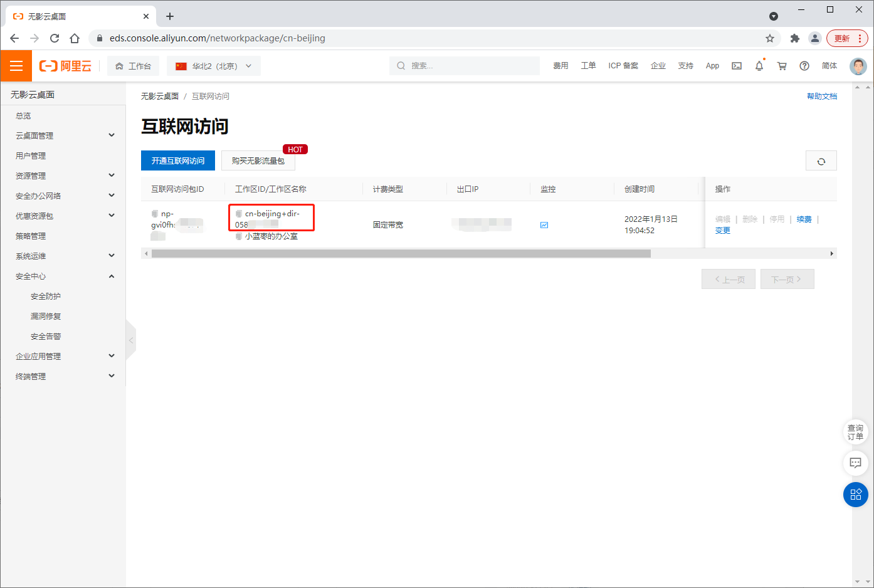Open the Chrome tab search dropdown

[774, 16]
